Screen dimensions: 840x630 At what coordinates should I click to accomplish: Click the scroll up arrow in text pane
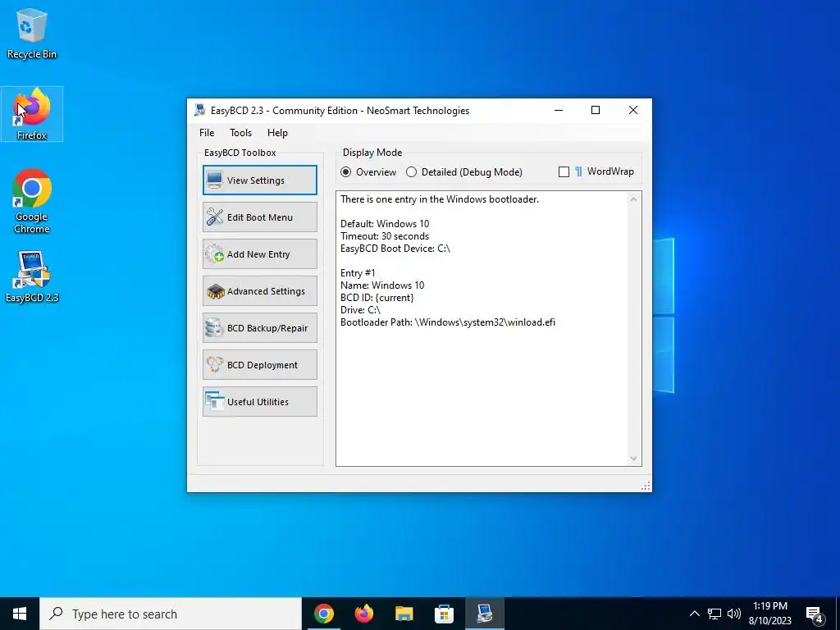coord(634,199)
